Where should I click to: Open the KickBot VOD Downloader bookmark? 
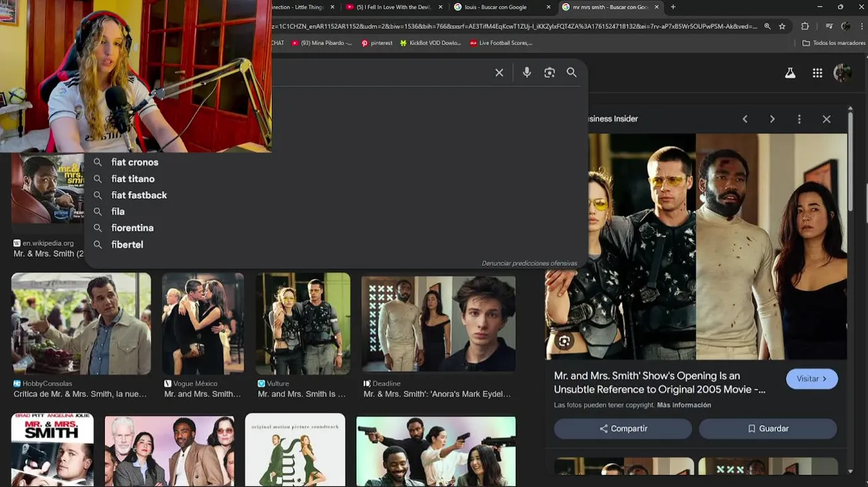[430, 43]
